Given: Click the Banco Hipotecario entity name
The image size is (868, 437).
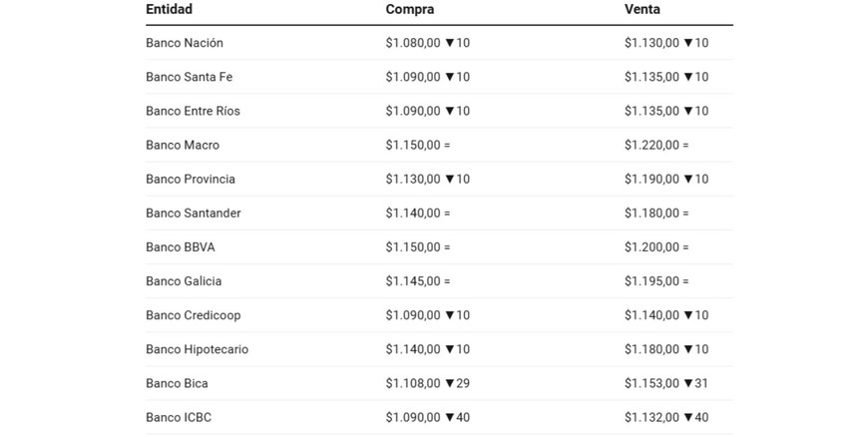Looking at the screenshot, I should point(197,349).
